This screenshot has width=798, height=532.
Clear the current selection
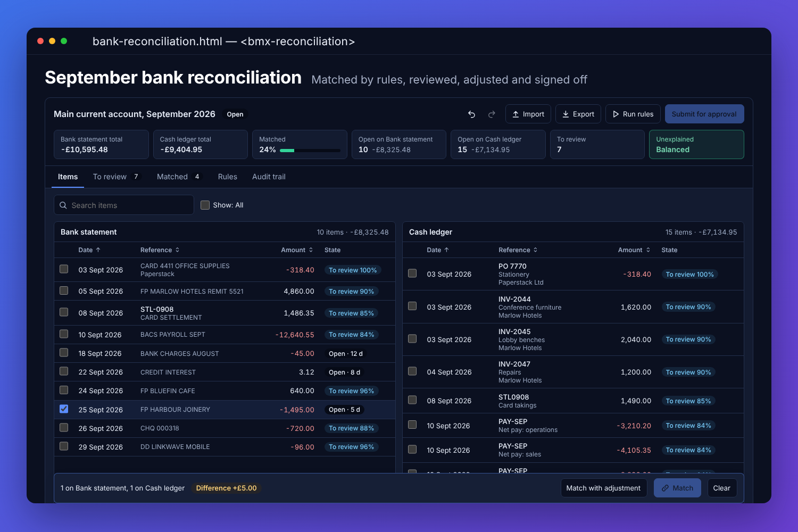[x=722, y=488]
